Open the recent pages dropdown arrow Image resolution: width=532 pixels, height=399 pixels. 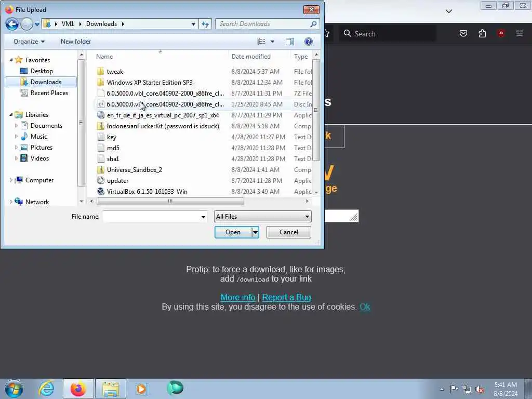[x=37, y=24]
